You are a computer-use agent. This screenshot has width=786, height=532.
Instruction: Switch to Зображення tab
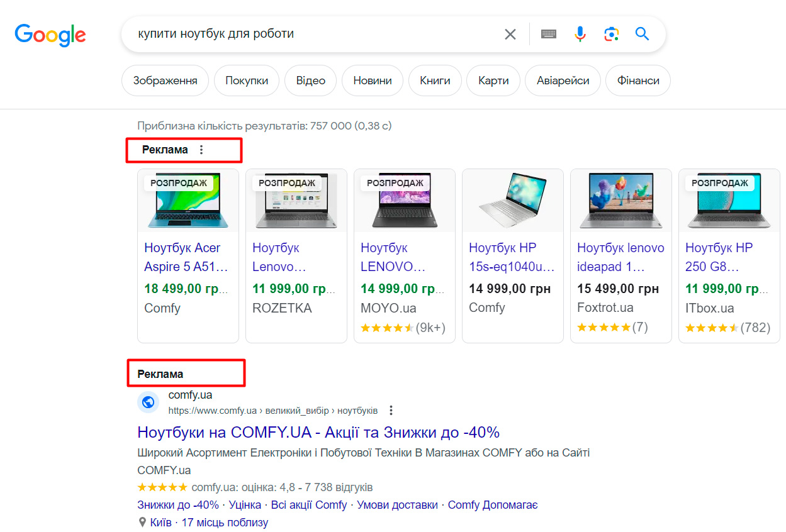165,80
